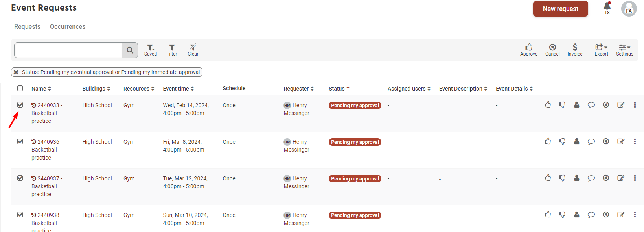This screenshot has height=232, width=644.
Task: Open the Saved filters dropdown
Action: (151, 50)
